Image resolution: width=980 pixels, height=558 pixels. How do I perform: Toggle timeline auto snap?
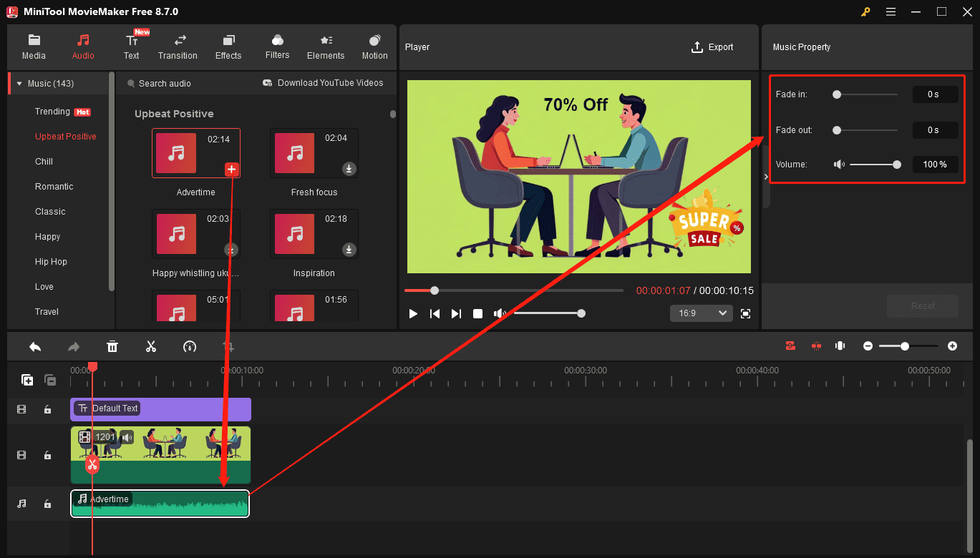coord(790,346)
